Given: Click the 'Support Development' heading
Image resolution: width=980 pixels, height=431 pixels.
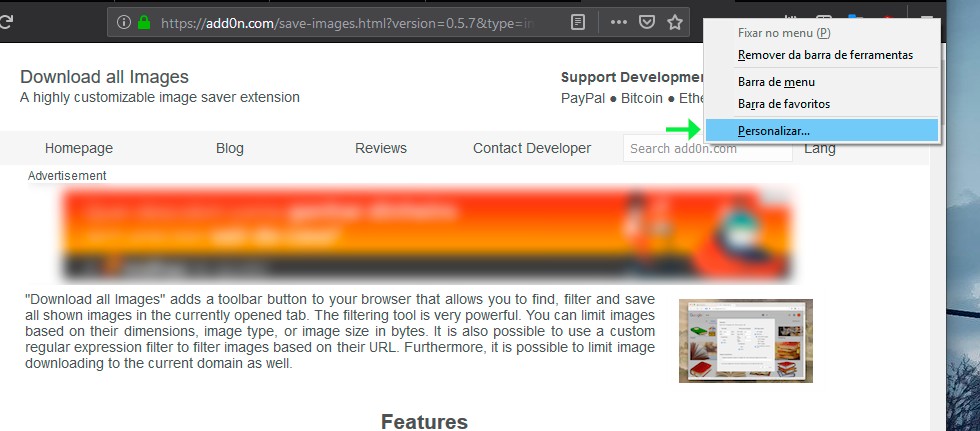Looking at the screenshot, I should coord(632,77).
